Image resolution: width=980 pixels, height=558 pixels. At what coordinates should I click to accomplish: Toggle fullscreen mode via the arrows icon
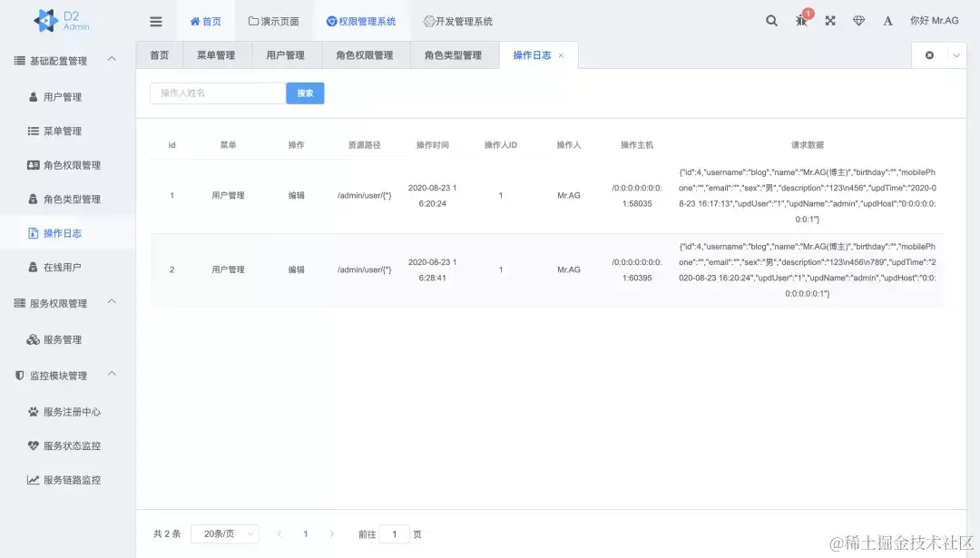(829, 20)
